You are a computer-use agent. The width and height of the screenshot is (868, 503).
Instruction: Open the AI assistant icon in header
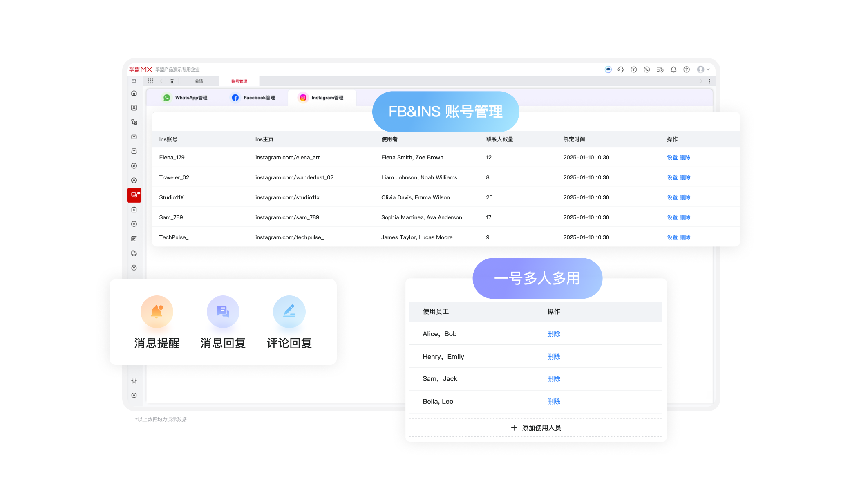[x=608, y=69]
